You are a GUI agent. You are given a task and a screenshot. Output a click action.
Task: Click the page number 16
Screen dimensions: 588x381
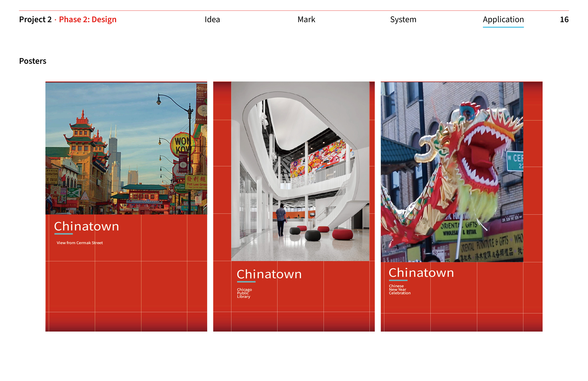pyautogui.click(x=564, y=19)
